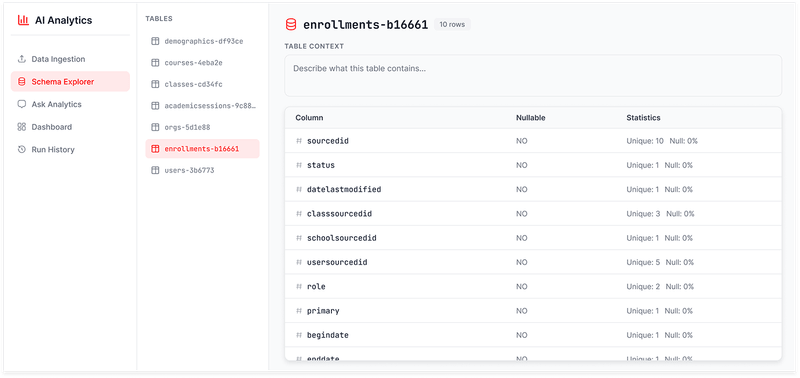
Task: Click the TABLES section label
Action: 159,19
